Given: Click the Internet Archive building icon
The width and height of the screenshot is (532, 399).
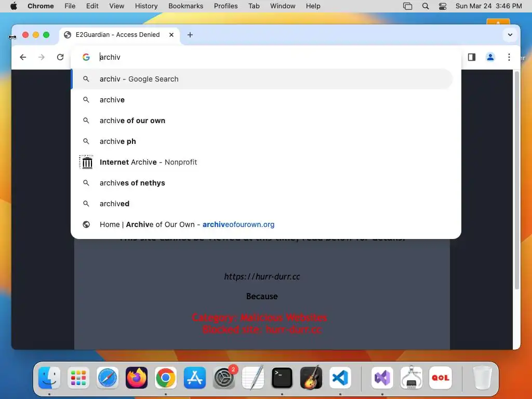Looking at the screenshot, I should pos(87,162).
